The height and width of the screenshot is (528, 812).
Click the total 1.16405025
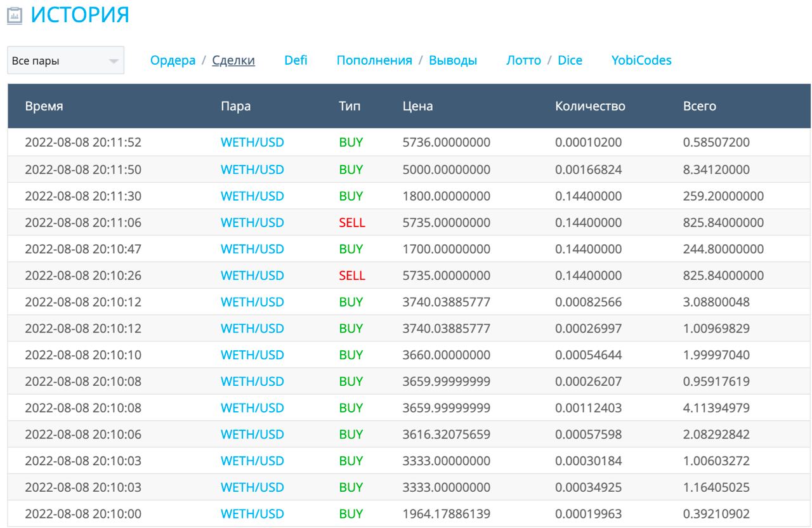(x=716, y=487)
